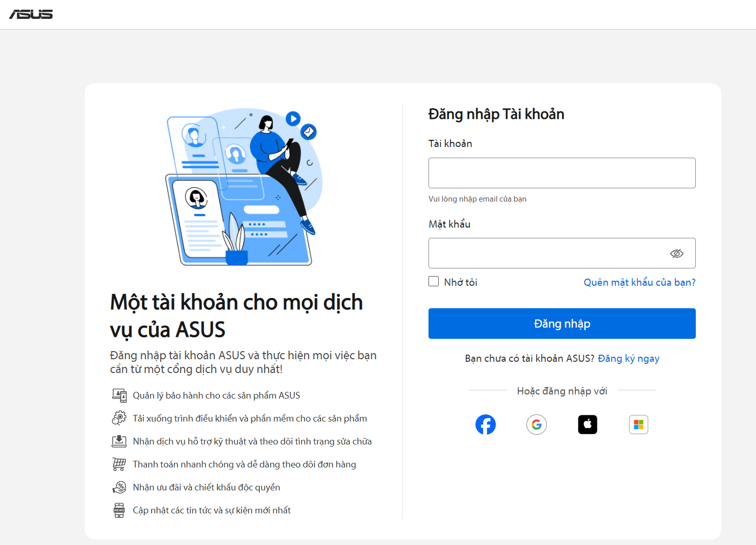Click the "Đăng nhập" button
This screenshot has width=756, height=545.
click(x=562, y=324)
